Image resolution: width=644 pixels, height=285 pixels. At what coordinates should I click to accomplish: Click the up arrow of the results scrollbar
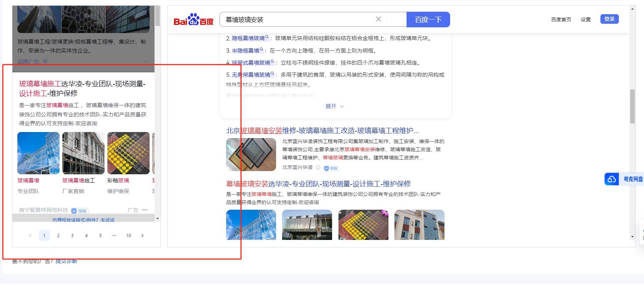pos(632,9)
